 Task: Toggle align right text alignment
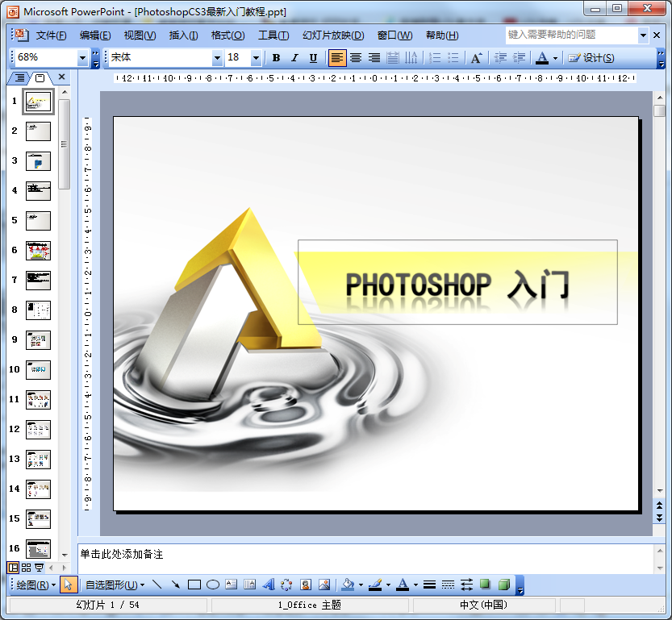coord(374,57)
